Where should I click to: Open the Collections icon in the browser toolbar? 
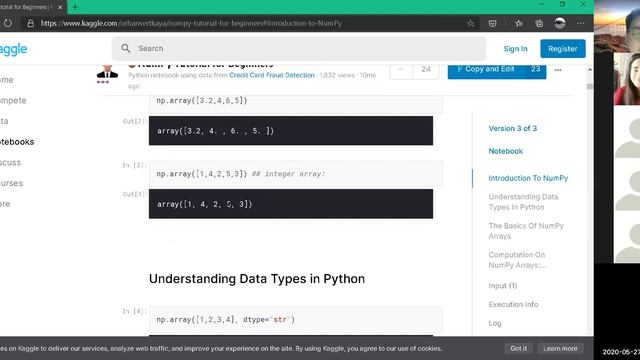(x=539, y=23)
